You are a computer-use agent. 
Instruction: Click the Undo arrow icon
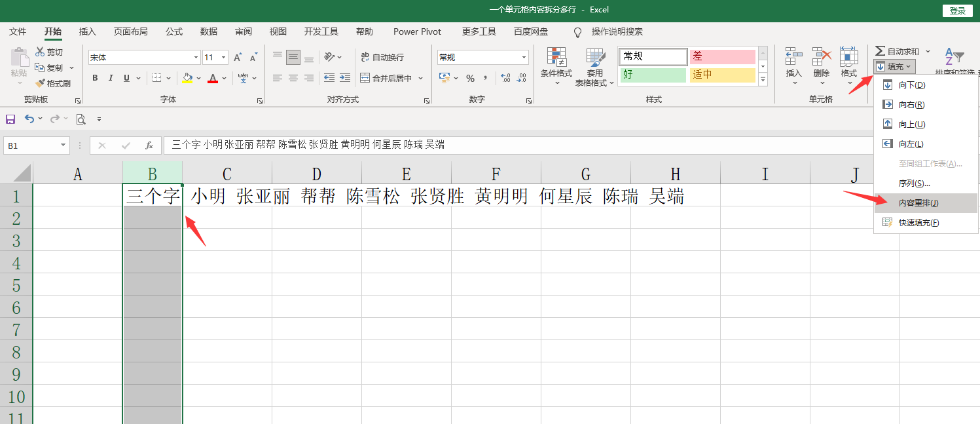[29, 119]
